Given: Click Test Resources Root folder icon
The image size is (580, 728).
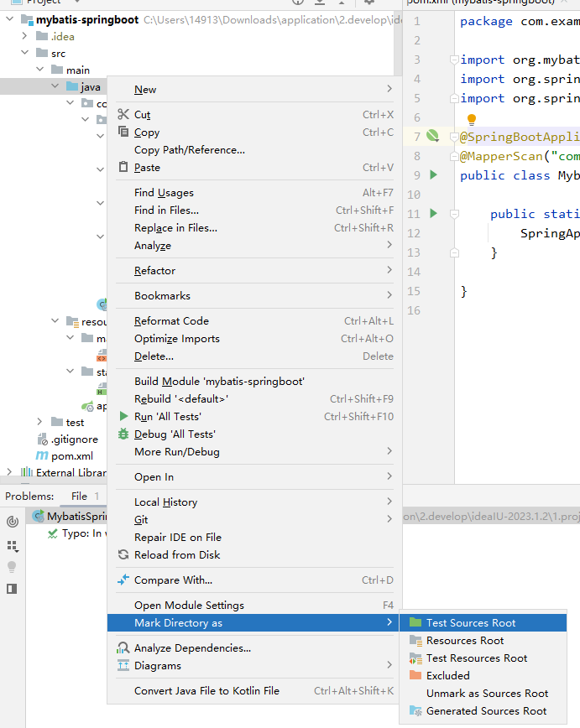Looking at the screenshot, I should click(415, 658).
